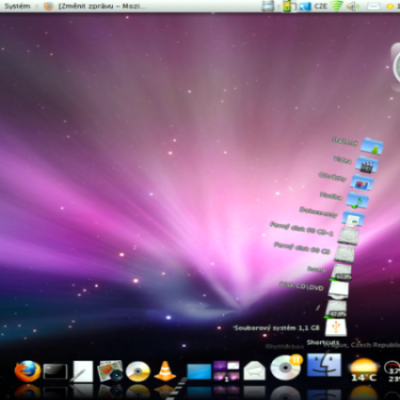Open the home drive icon in stack

pos(342,272)
